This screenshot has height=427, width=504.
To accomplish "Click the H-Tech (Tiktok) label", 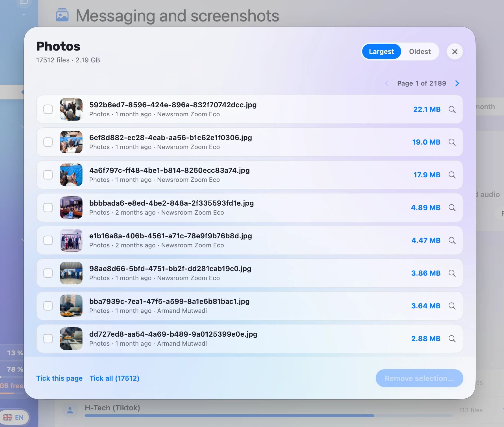I will pos(112,408).
